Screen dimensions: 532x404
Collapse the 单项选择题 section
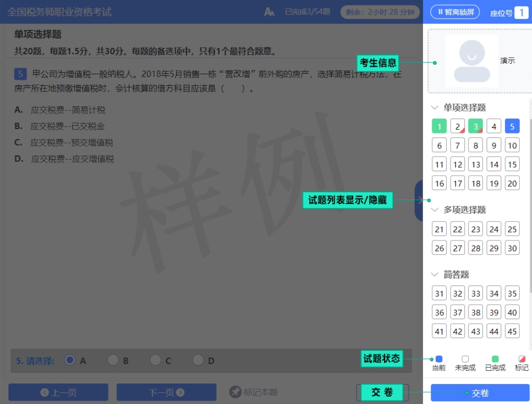coord(435,108)
